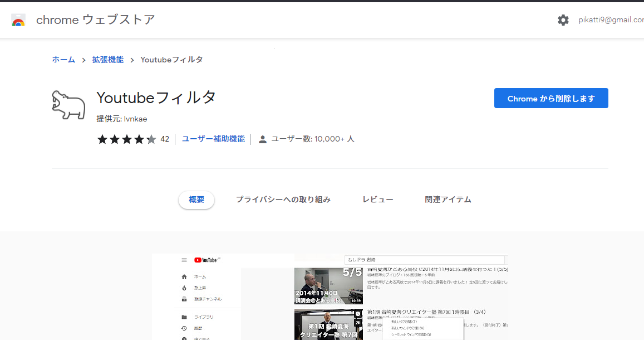The image size is (644, 340).
Task: Click the user count person icon
Action: pyautogui.click(x=263, y=139)
